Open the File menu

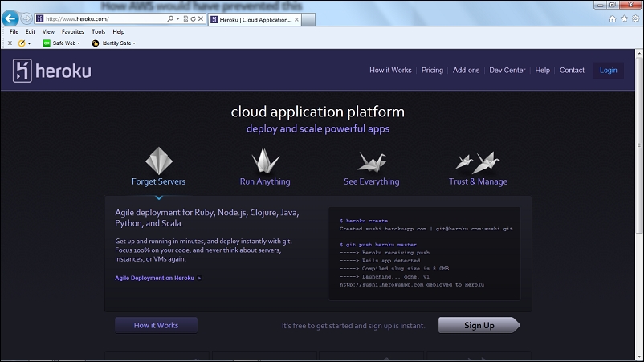coord(14,31)
